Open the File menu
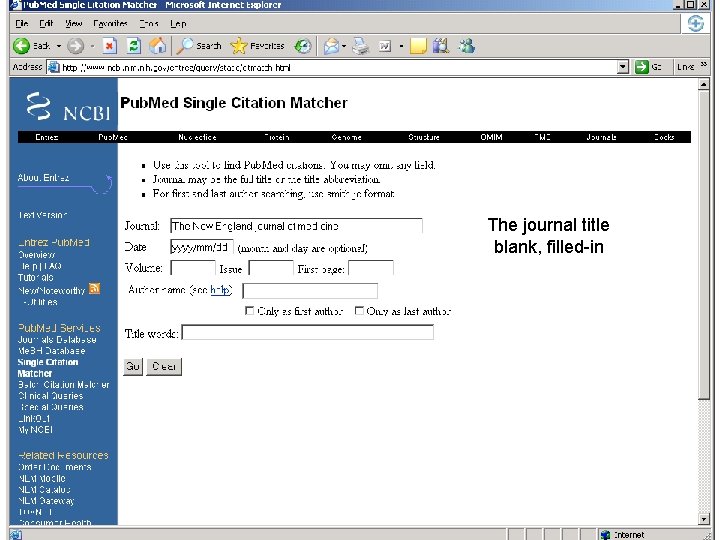This screenshot has height=540, width=720. (22, 23)
